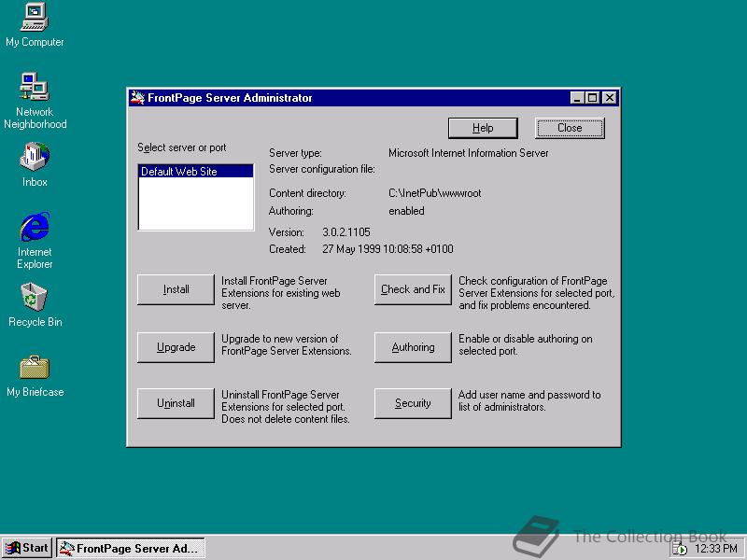Click the created date 27 May 1999

tap(388, 249)
